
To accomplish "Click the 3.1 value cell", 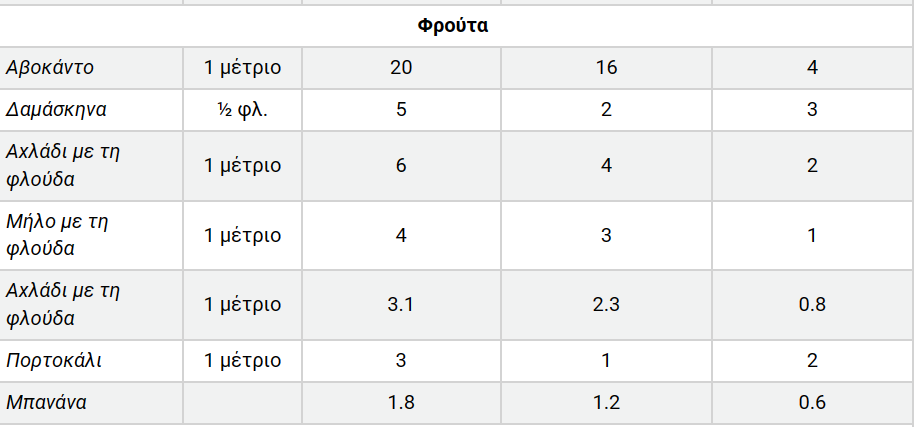I will (x=401, y=304).
